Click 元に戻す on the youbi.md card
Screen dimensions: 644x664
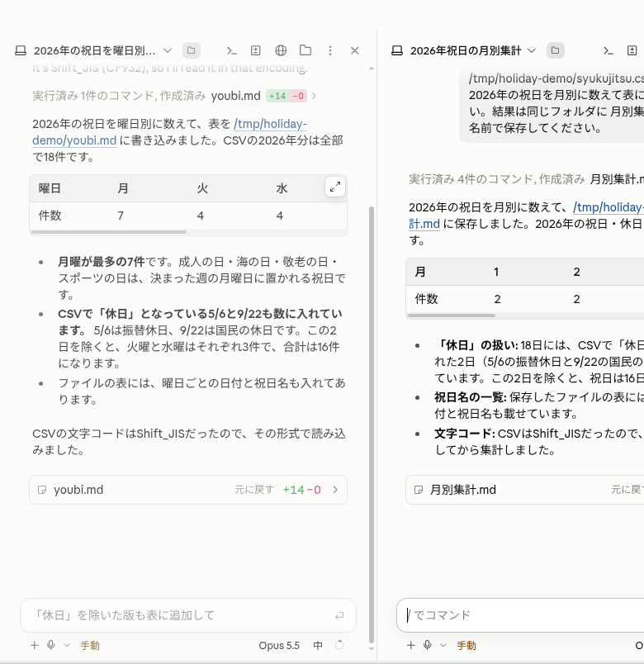coord(254,490)
